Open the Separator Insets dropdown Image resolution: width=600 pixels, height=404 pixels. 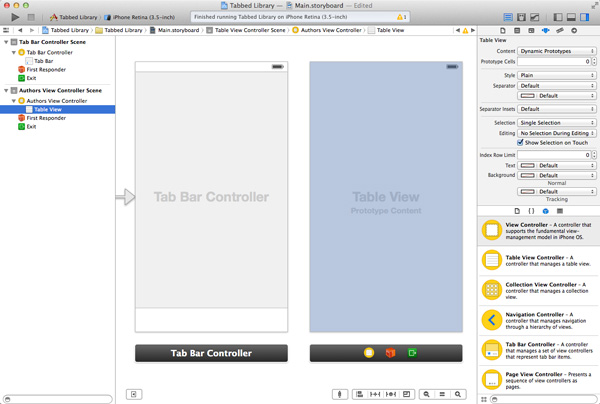557,109
